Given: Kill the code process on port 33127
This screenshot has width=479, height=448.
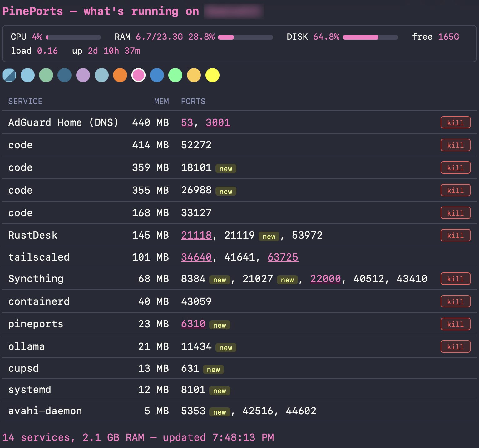Looking at the screenshot, I should [x=455, y=213].
